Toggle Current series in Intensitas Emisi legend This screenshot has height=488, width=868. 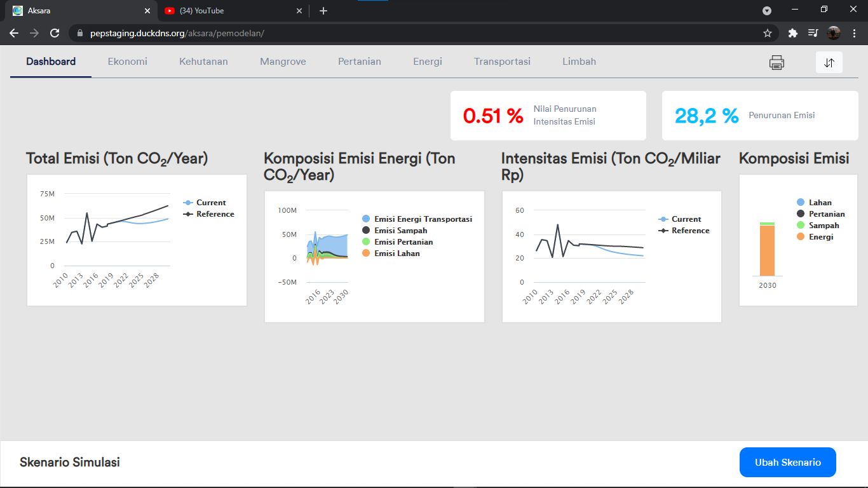(679, 219)
